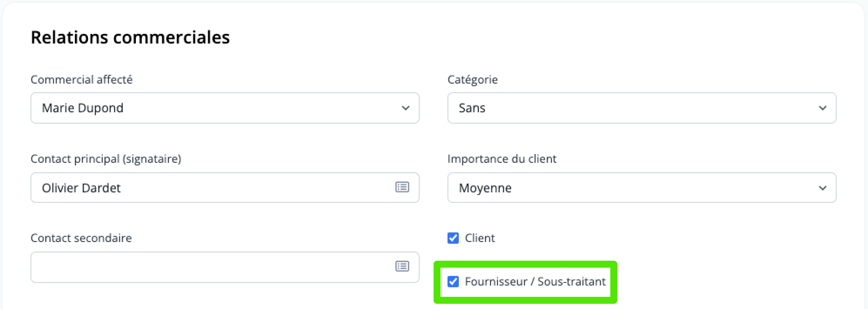
Task: Click the Catégorie field label
Action: 472,80
